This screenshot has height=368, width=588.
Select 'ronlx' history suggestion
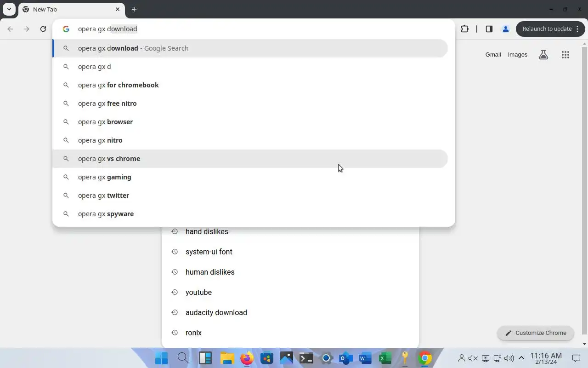tap(290, 333)
